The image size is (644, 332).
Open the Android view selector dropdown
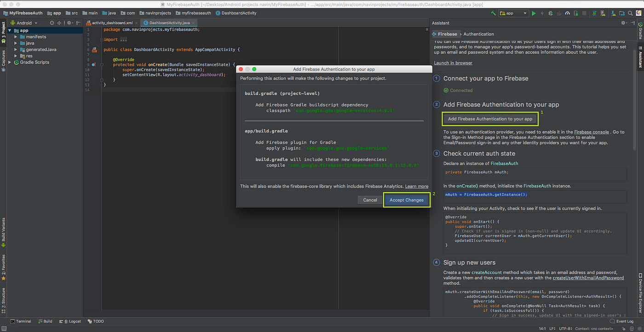[23, 23]
